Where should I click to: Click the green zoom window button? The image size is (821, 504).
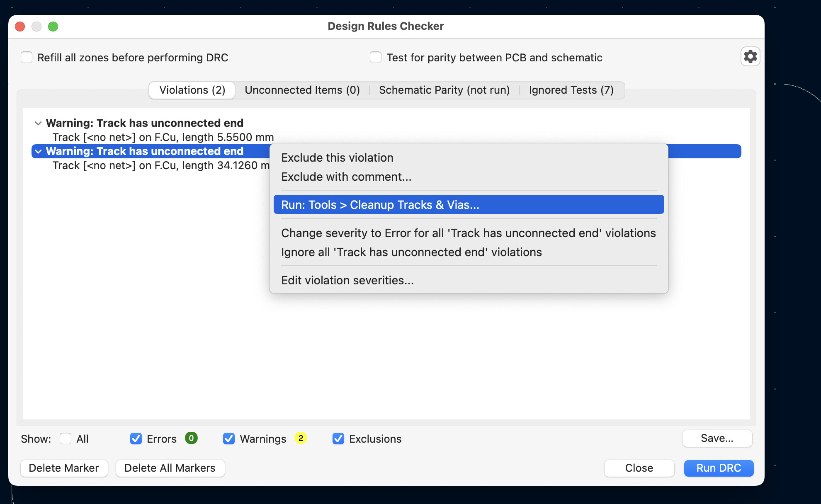pos(53,27)
